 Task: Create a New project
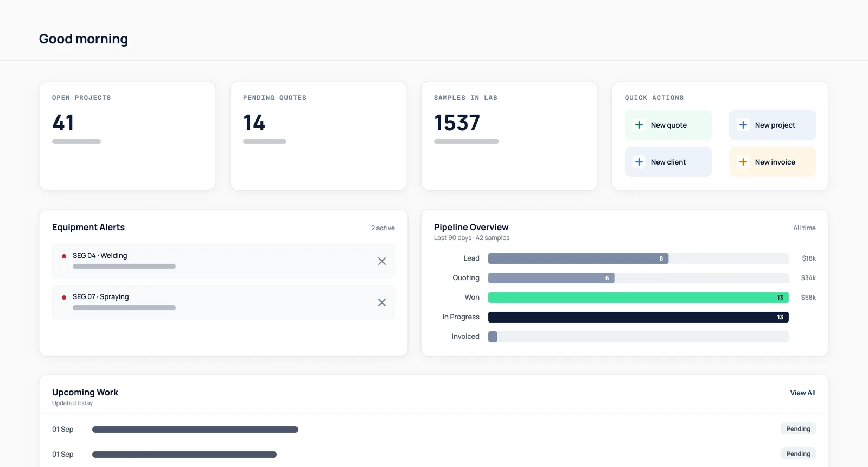click(x=773, y=125)
